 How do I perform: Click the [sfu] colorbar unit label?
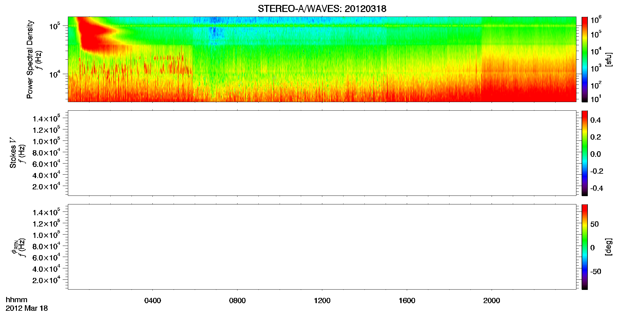coord(608,59)
